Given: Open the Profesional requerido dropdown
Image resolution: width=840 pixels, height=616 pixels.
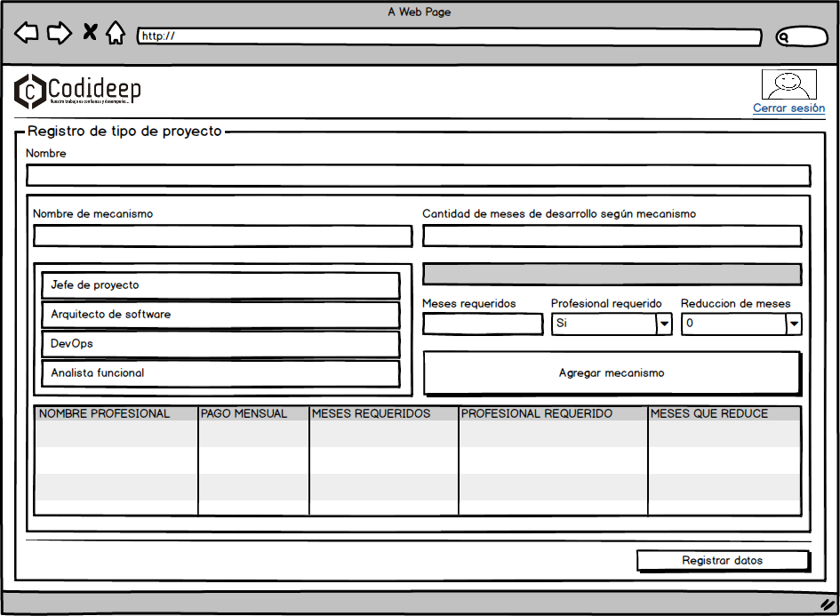Looking at the screenshot, I should 612,324.
